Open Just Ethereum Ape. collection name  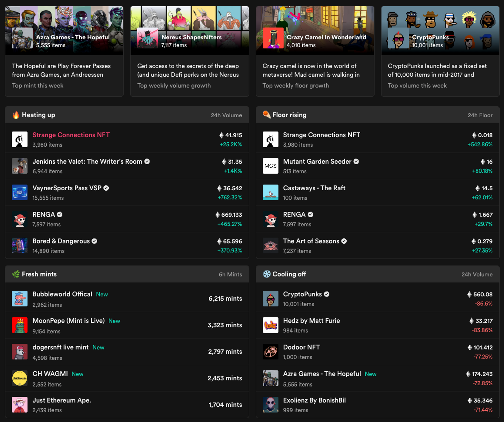click(62, 400)
